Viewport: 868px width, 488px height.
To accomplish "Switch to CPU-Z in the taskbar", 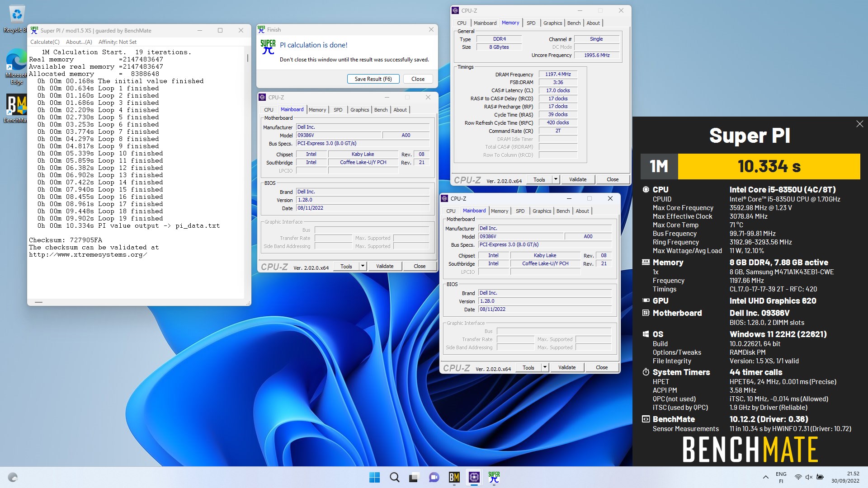I will (x=474, y=477).
